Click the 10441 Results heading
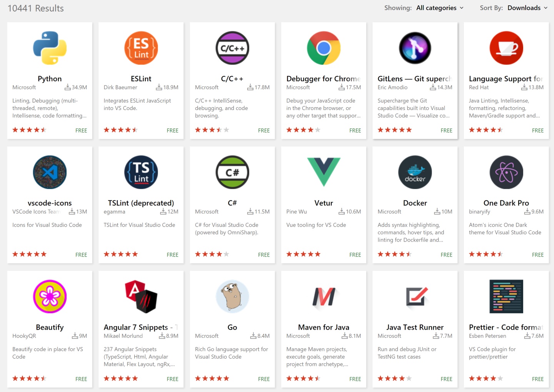The width and height of the screenshot is (554, 392). click(x=36, y=8)
